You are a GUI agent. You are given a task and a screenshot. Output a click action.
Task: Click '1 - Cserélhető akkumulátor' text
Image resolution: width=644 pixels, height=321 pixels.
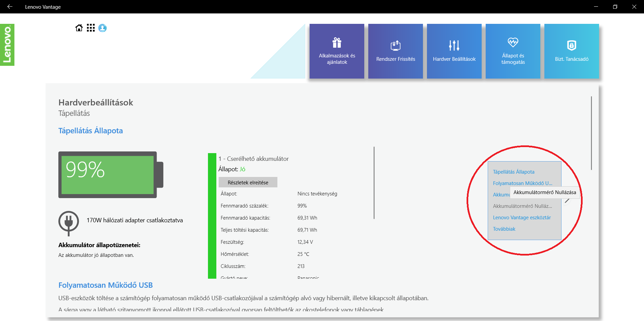253,159
